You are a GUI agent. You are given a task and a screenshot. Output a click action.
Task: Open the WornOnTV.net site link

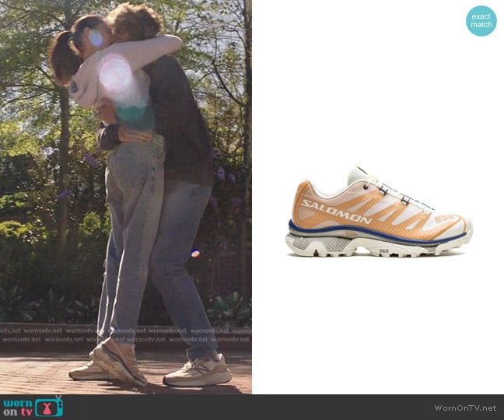[x=465, y=408]
